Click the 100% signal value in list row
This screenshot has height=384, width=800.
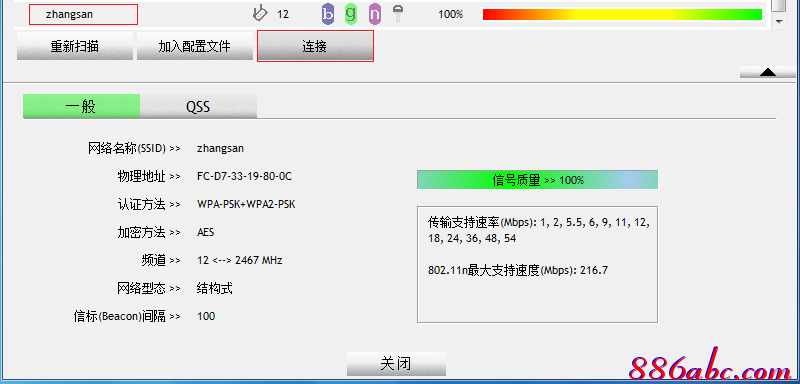(x=451, y=14)
